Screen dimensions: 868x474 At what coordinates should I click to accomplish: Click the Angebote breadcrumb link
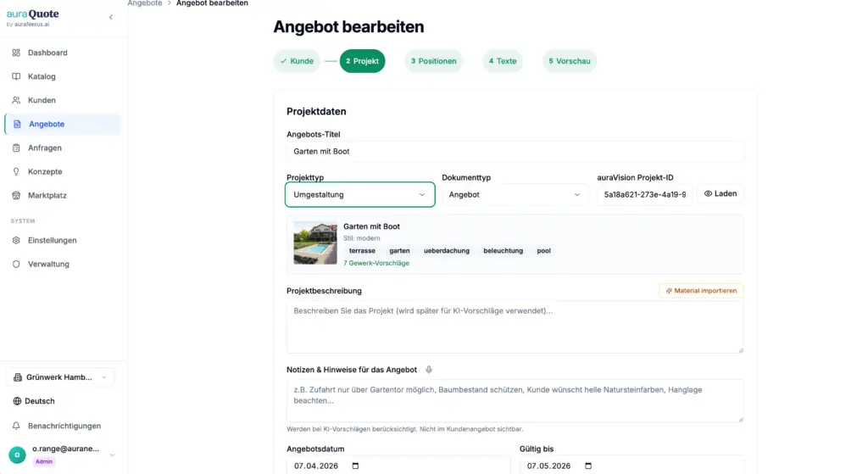(145, 3)
